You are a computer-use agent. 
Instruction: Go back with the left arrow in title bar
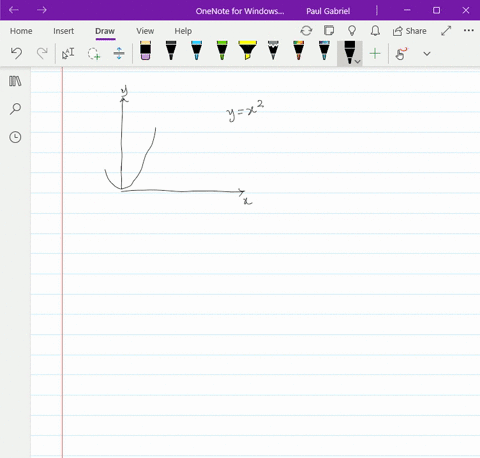14,10
